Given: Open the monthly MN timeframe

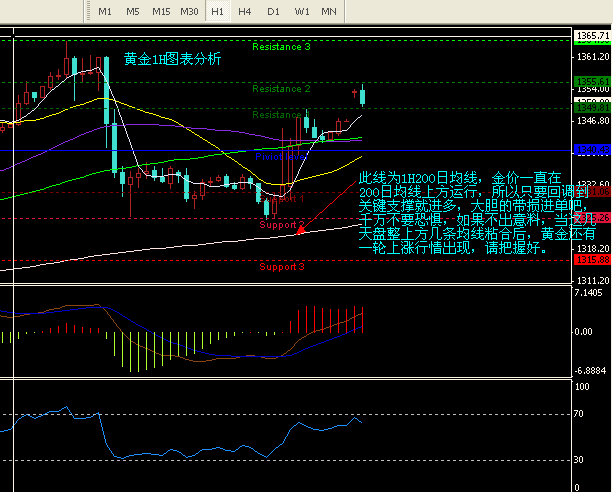Looking at the screenshot, I should (329, 11).
